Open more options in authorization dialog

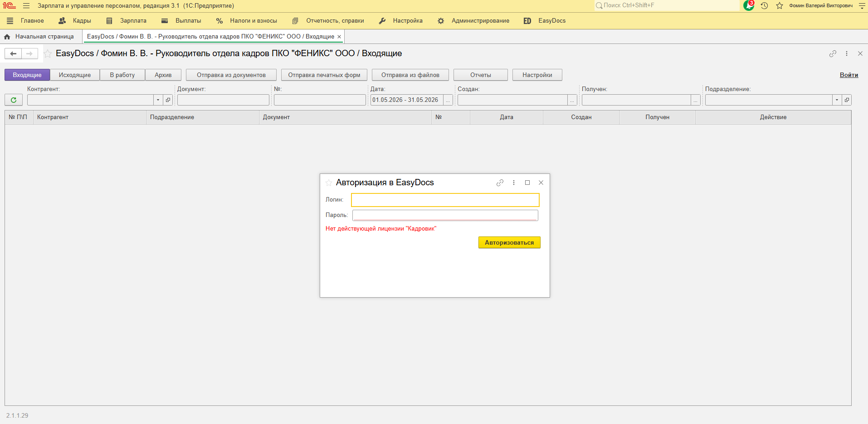click(513, 183)
